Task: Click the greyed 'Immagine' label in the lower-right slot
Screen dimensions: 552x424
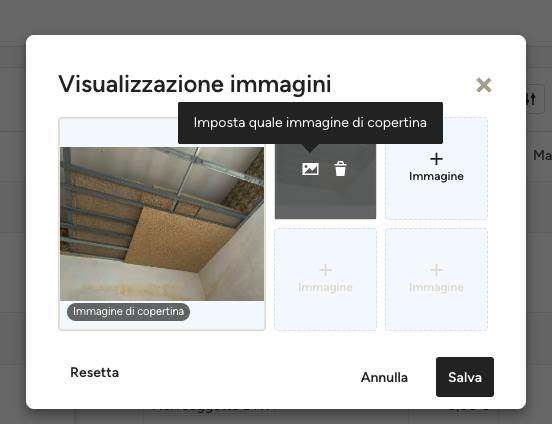Action: click(x=436, y=287)
